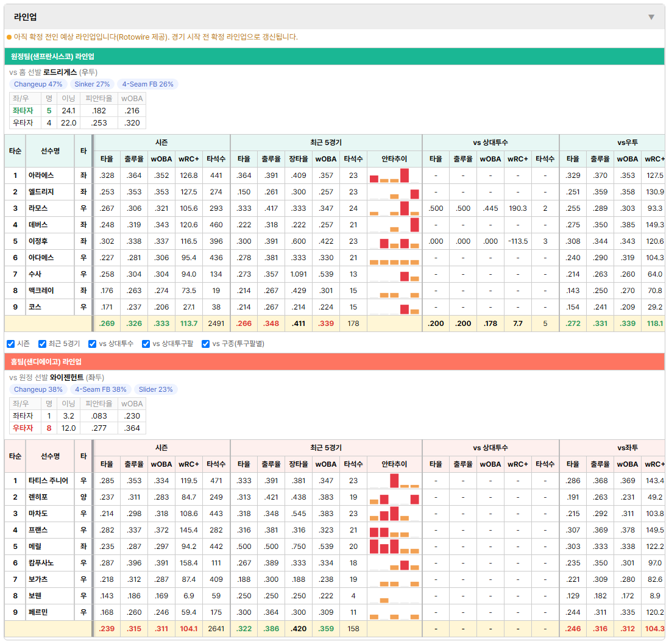Viewport: 669px width, 644px height.
Task: Select player 타티스 주니어
Action: coord(48,481)
